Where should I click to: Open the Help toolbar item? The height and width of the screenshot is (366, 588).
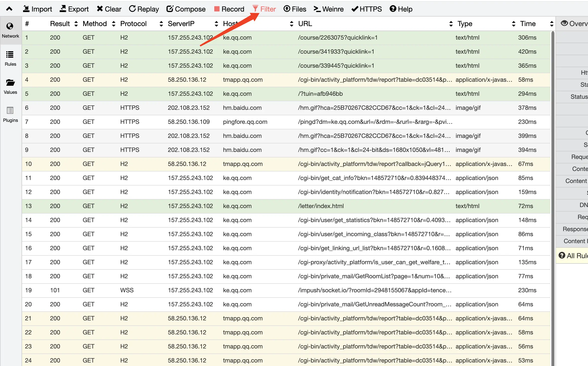(x=401, y=9)
